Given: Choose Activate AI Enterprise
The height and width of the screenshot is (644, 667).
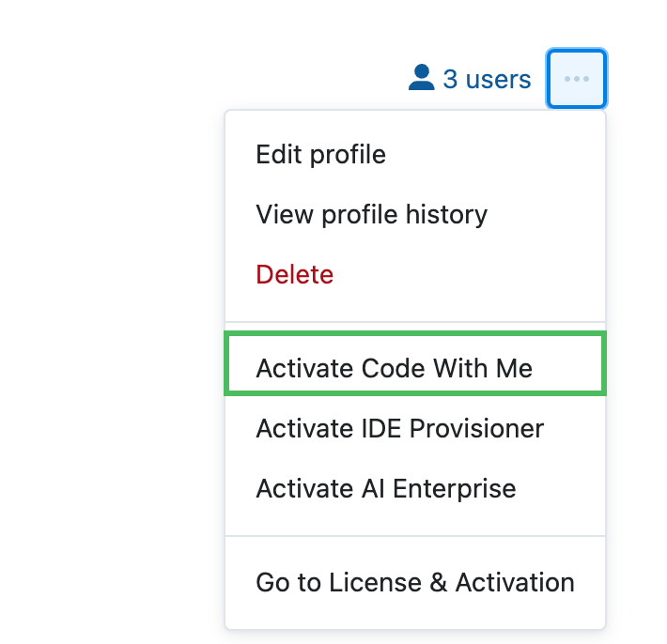Looking at the screenshot, I should pos(385,489).
